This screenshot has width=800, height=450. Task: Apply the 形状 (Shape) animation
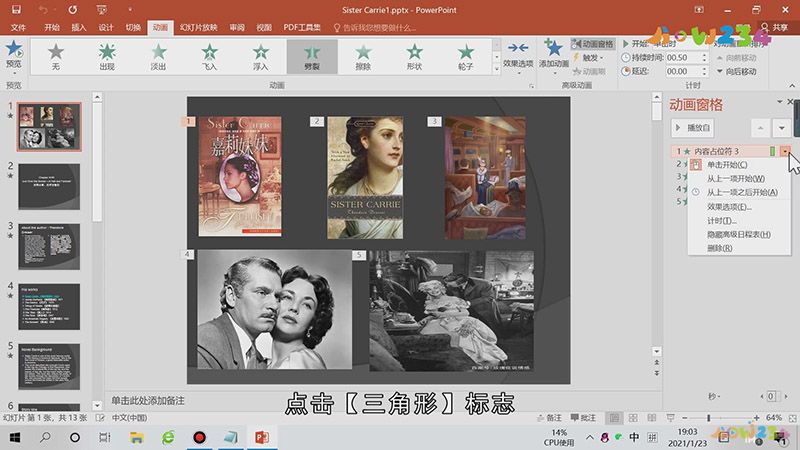point(414,57)
